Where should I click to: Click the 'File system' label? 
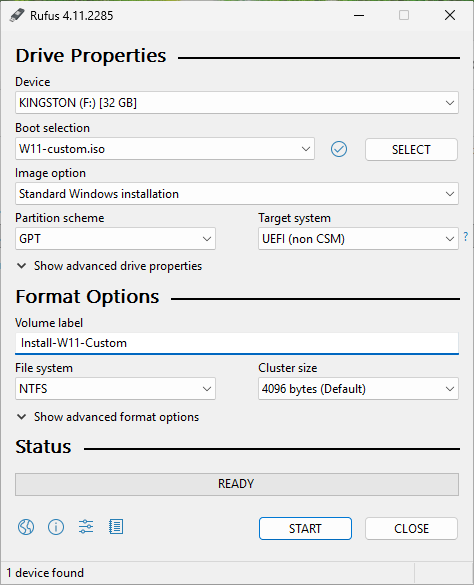(x=44, y=368)
